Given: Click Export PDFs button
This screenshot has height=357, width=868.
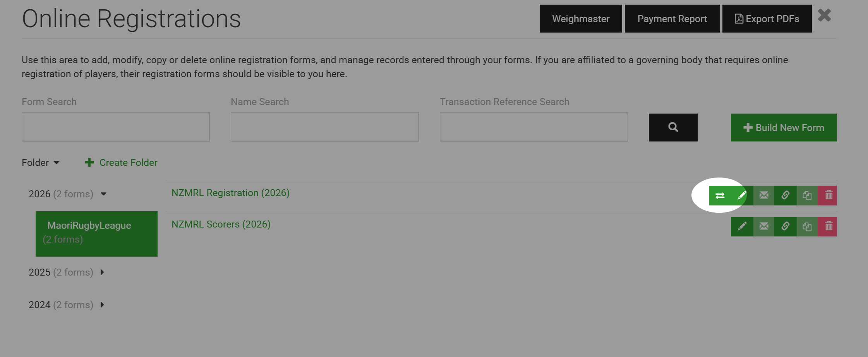Looking at the screenshot, I should (767, 19).
